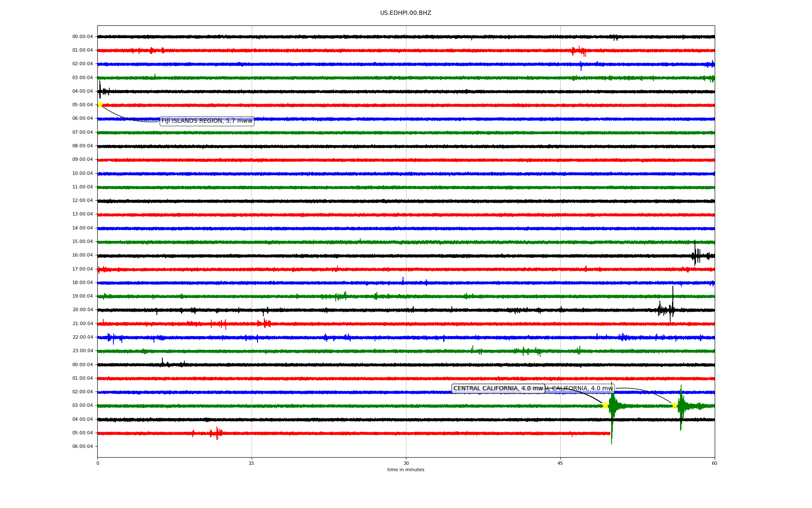
Task: Click the 14:00:04 time label
Action: click(x=82, y=228)
